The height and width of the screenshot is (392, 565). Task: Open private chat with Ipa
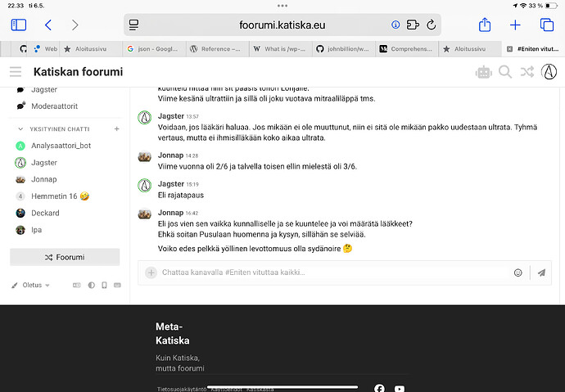pos(36,230)
